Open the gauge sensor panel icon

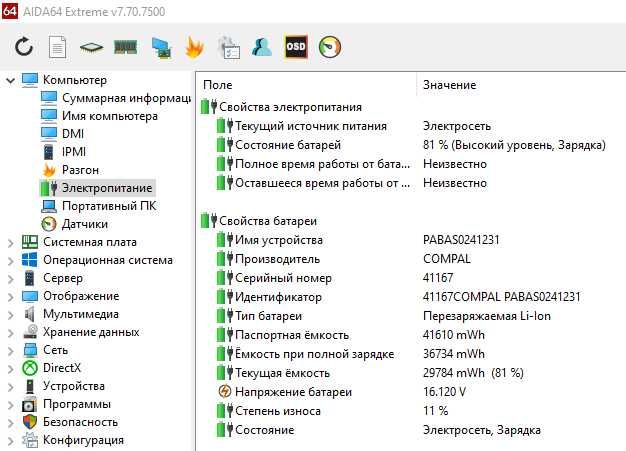tap(330, 47)
